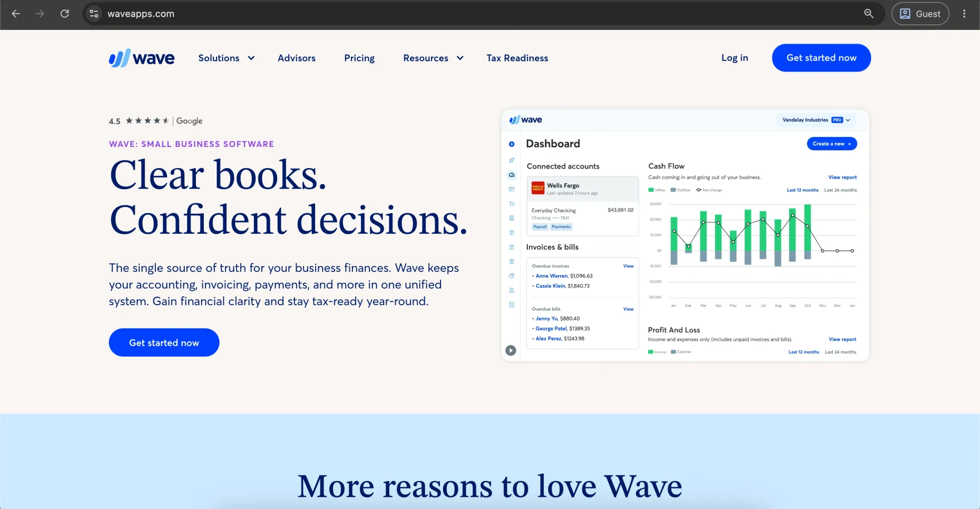Screen dimensions: 980x509
Task: Click the browser forward arrow
Action: click(x=40, y=14)
